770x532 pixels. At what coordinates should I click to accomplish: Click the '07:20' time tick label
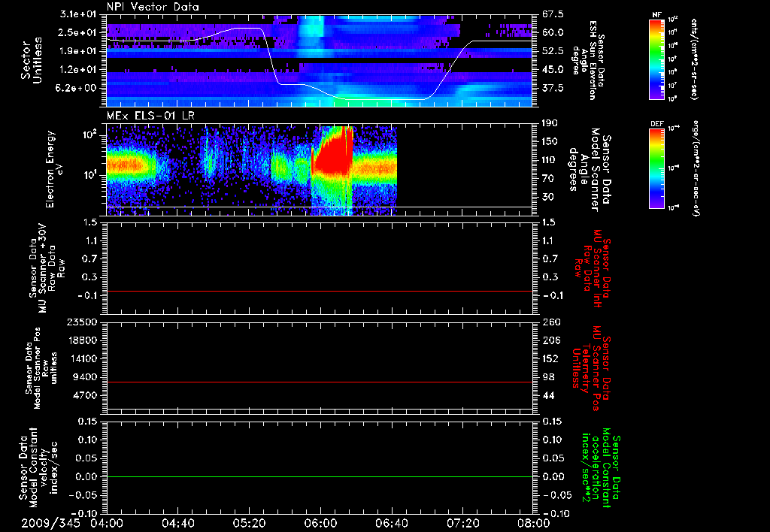point(462,523)
